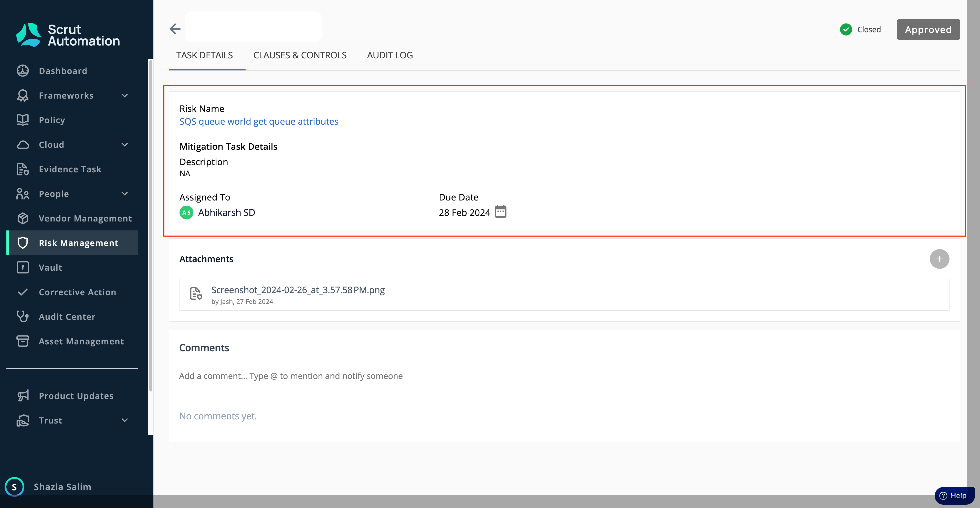Click the due date 28 Feb 2024
The width and height of the screenshot is (980, 508).
pyautogui.click(x=464, y=213)
